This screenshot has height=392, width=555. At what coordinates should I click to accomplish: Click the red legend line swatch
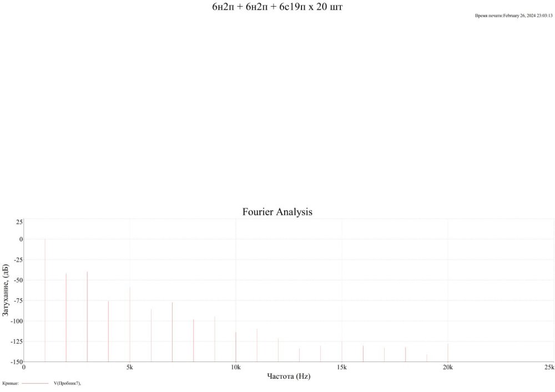pos(35,383)
